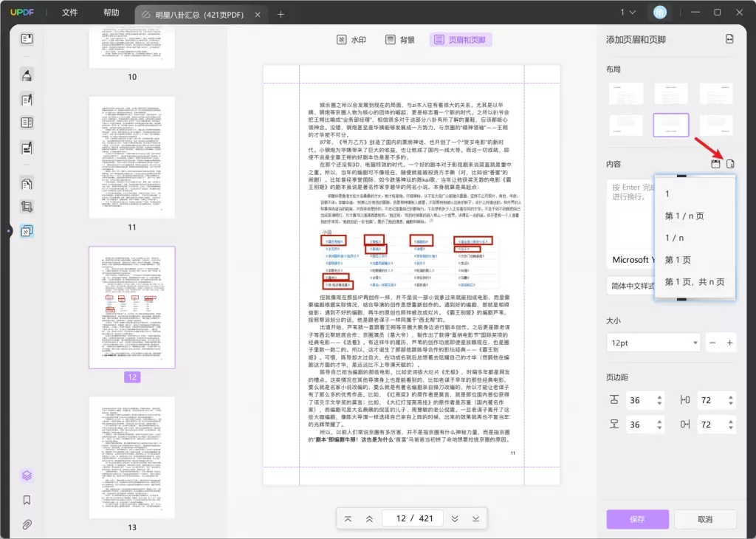Image resolution: width=756 pixels, height=539 pixels.
Task: Select the bottom-center layout option
Action: (x=671, y=125)
